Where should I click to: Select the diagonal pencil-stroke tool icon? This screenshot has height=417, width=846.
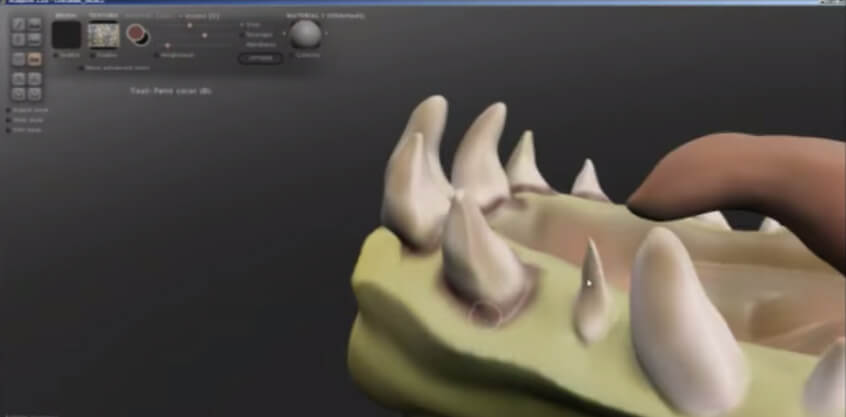coord(18,24)
